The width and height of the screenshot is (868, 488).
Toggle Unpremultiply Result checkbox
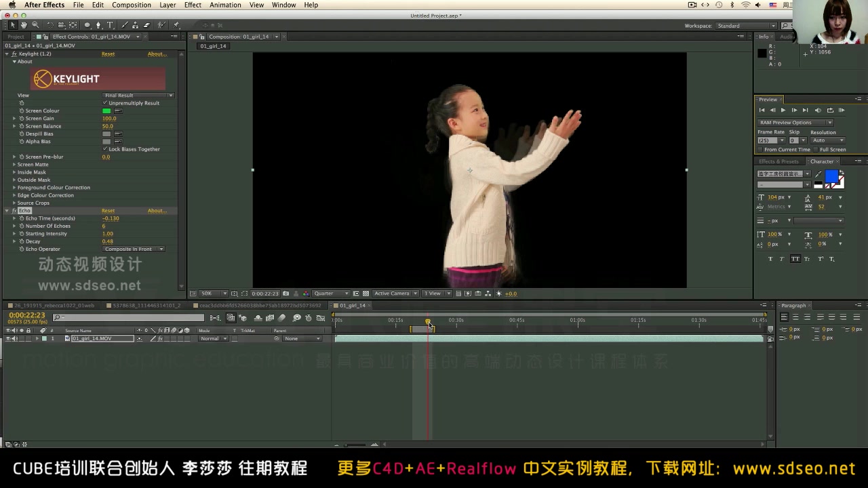click(x=105, y=103)
